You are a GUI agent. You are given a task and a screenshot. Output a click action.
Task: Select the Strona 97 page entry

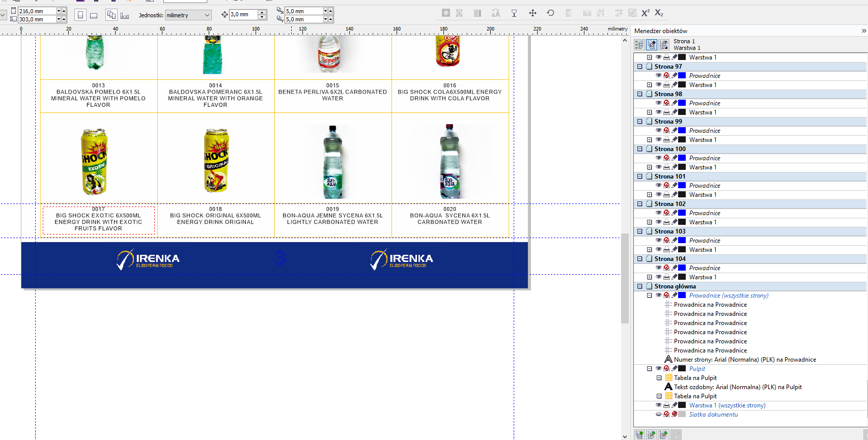click(668, 67)
